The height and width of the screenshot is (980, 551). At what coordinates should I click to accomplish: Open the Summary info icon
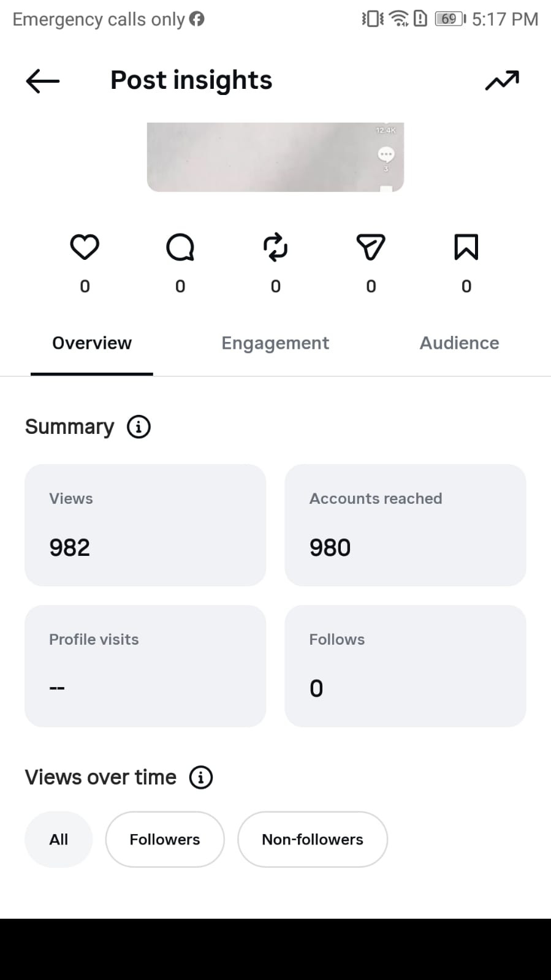(139, 427)
